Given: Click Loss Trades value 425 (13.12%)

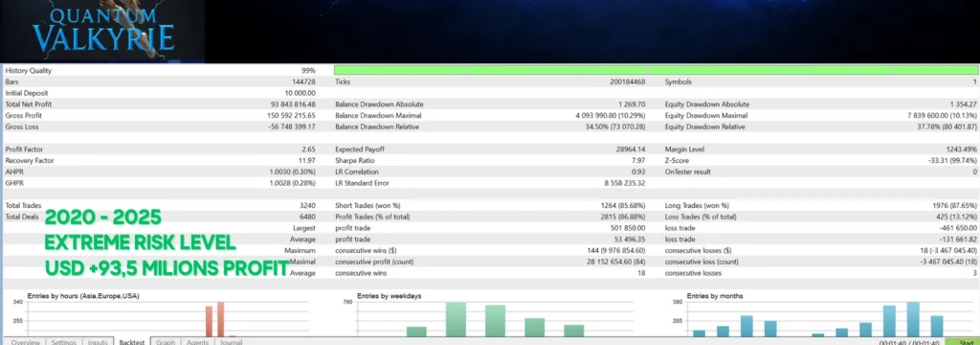Looking at the screenshot, I should point(956,217).
